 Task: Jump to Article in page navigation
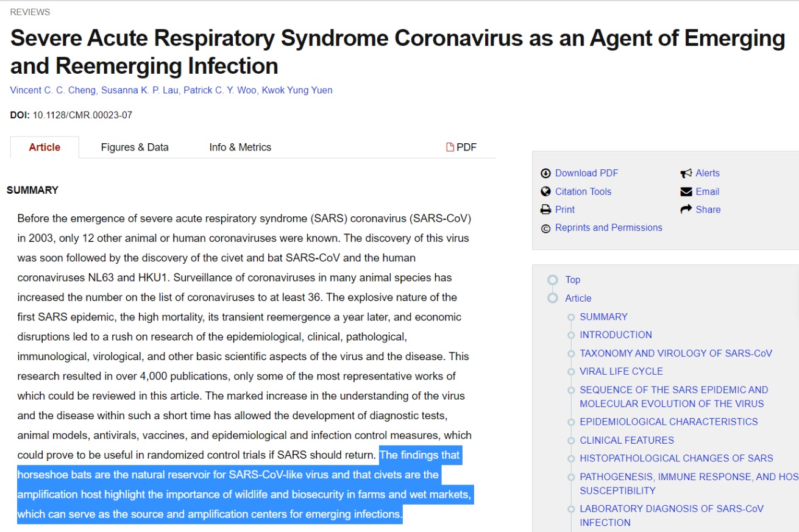(578, 298)
